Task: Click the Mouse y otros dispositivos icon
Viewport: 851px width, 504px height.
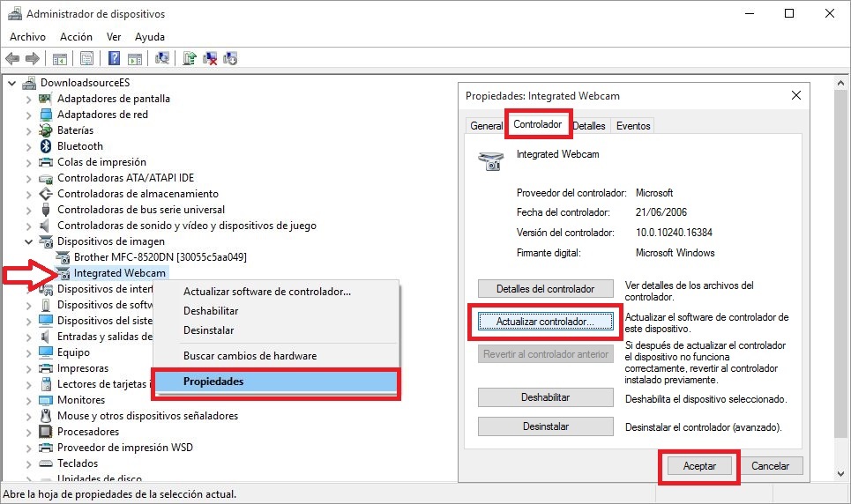Action: click(46, 416)
